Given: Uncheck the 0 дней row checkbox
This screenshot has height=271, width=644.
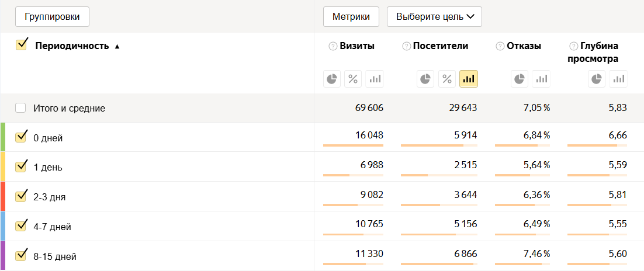Looking at the screenshot, I should tap(21, 137).
